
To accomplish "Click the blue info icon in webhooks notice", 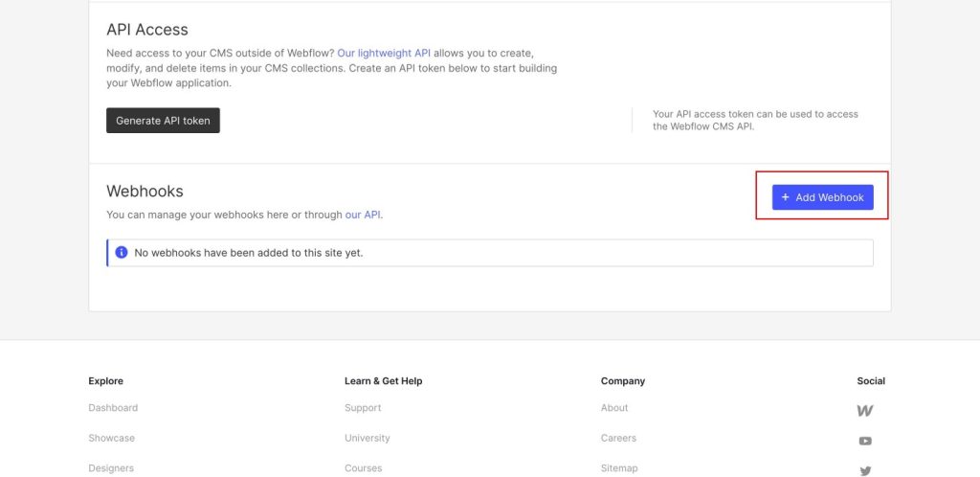I will point(122,253).
